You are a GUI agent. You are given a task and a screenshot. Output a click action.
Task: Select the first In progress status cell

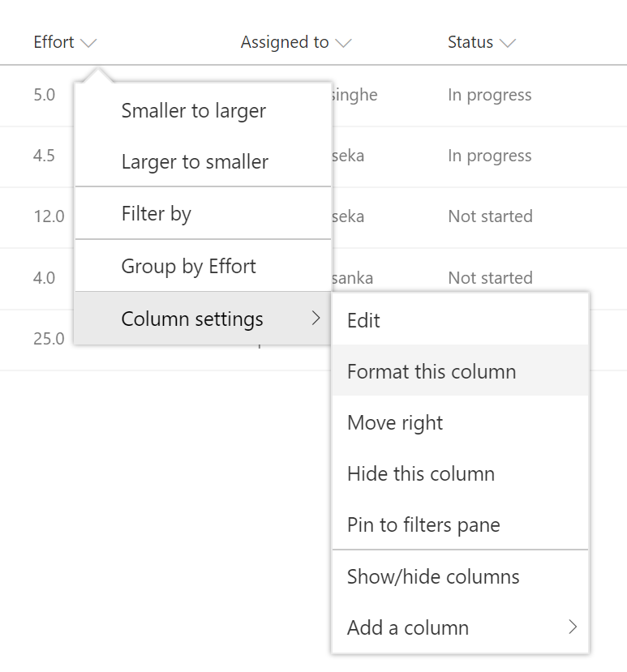point(489,95)
